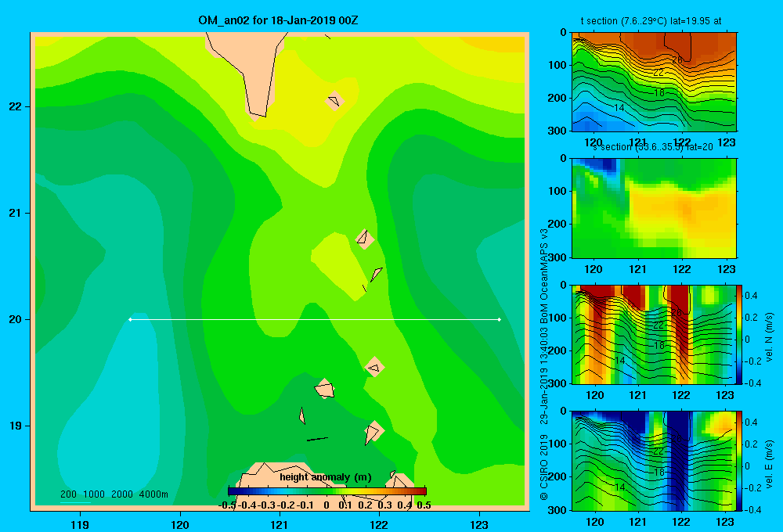Click the vel. E vertical color bar

[x=740, y=461]
